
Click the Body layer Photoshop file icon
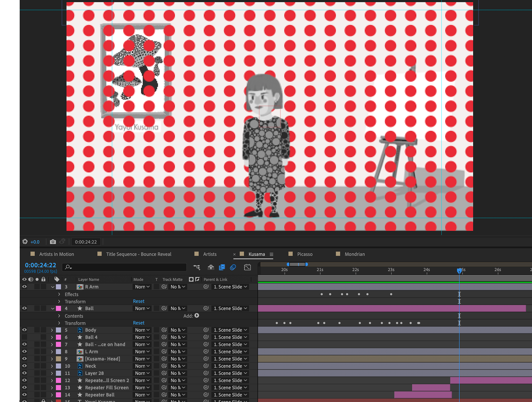(80, 330)
